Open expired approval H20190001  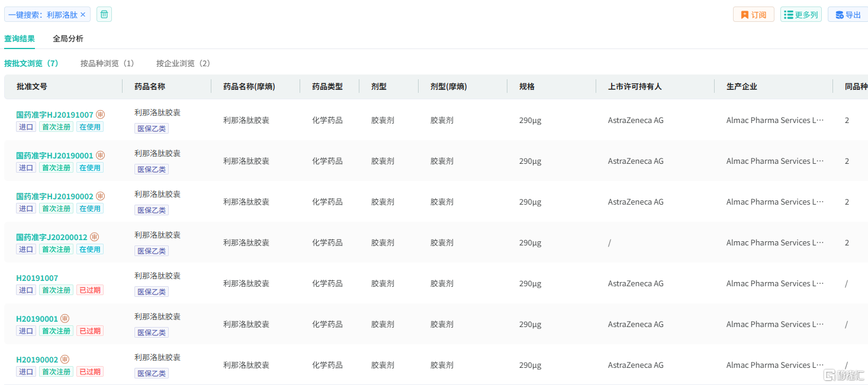coord(37,319)
